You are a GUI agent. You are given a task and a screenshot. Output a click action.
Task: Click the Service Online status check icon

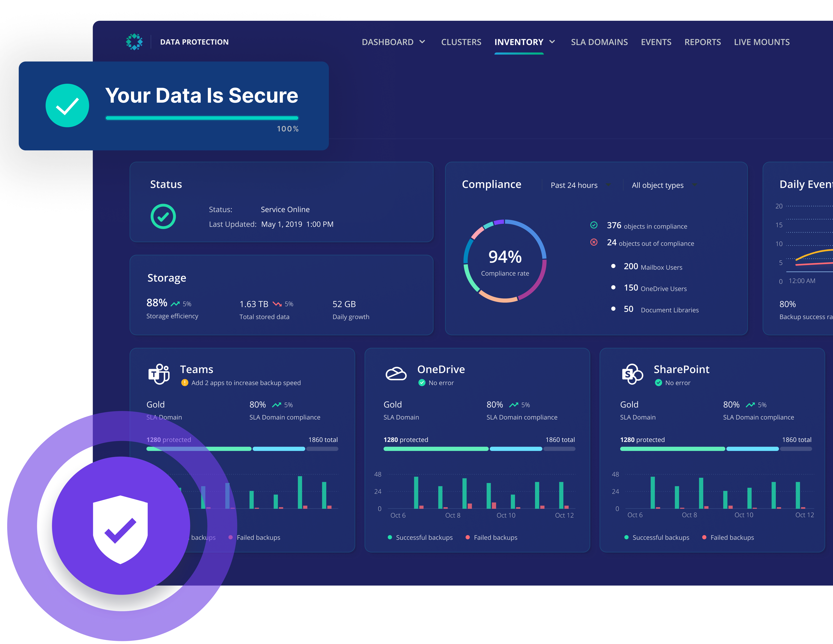tap(163, 217)
